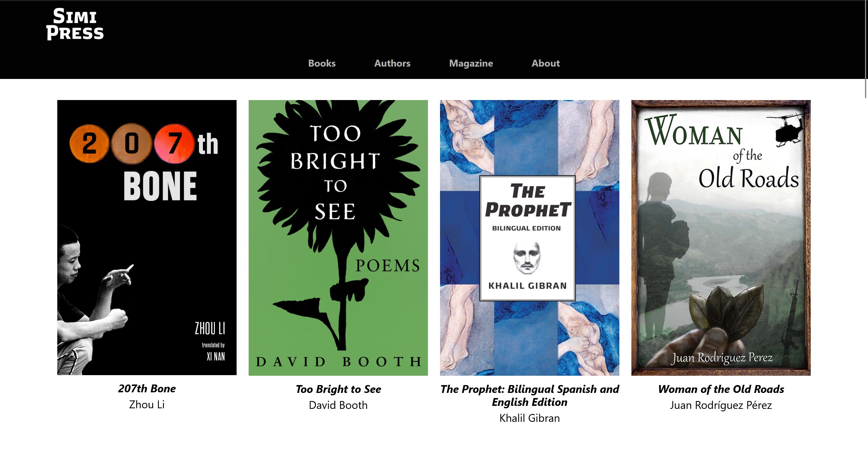Click the Simi Press logo
This screenshot has height=461, width=868.
coord(75,24)
